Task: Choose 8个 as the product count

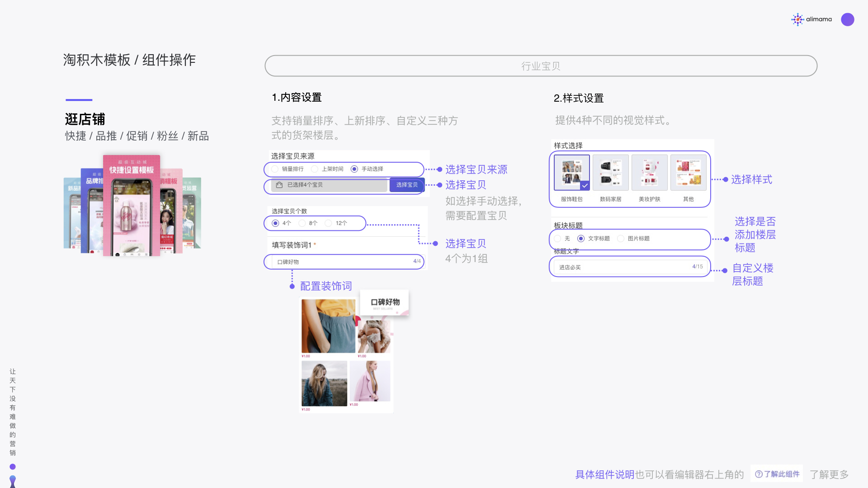Action: pyautogui.click(x=302, y=223)
